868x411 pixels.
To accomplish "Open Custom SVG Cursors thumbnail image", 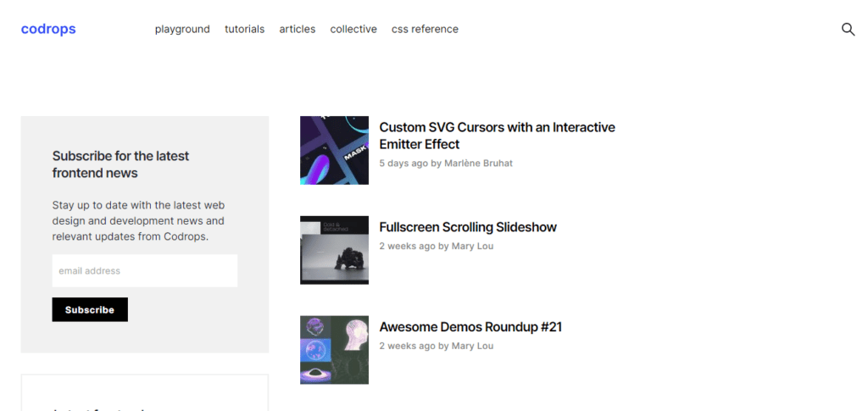I will [334, 151].
